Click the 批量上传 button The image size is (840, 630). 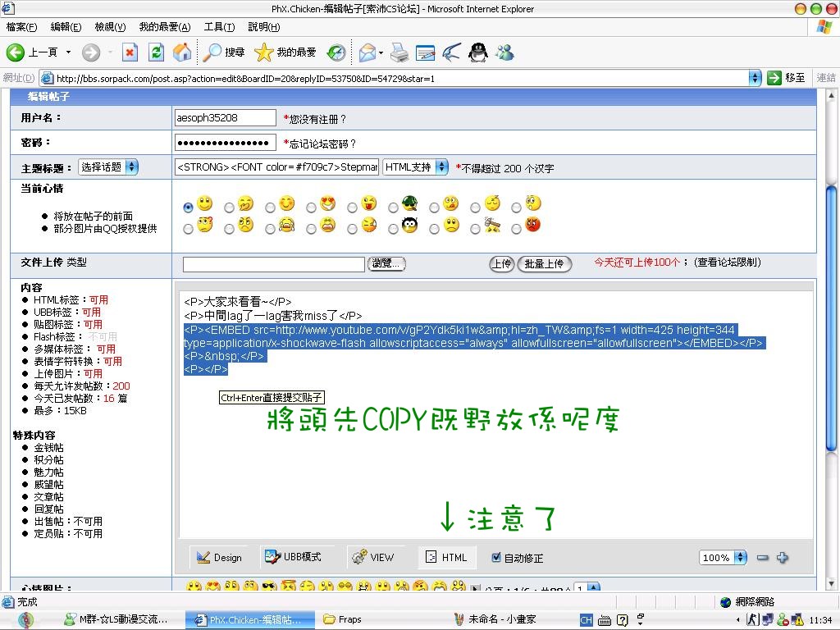coord(544,263)
